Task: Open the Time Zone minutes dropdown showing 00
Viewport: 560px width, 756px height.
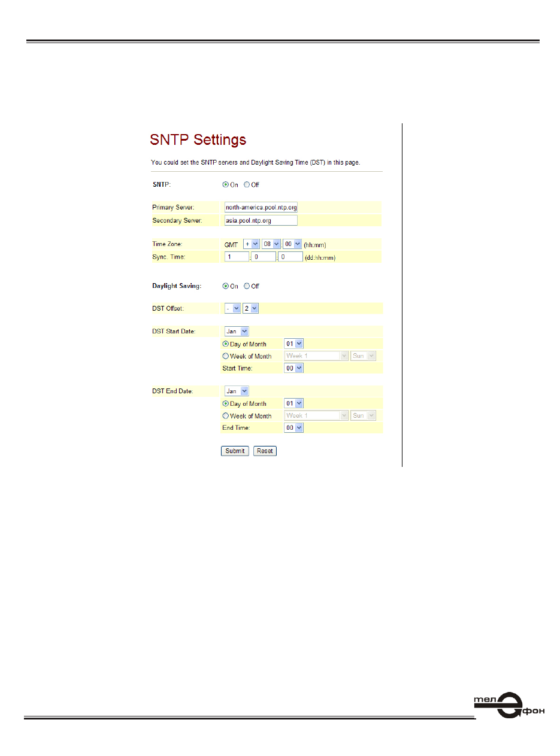Action: coord(293,244)
